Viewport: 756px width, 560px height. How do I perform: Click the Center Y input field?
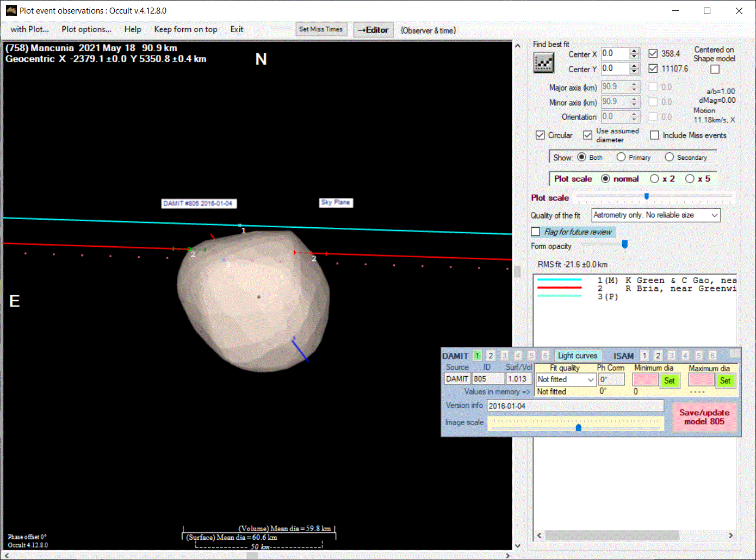pos(615,69)
